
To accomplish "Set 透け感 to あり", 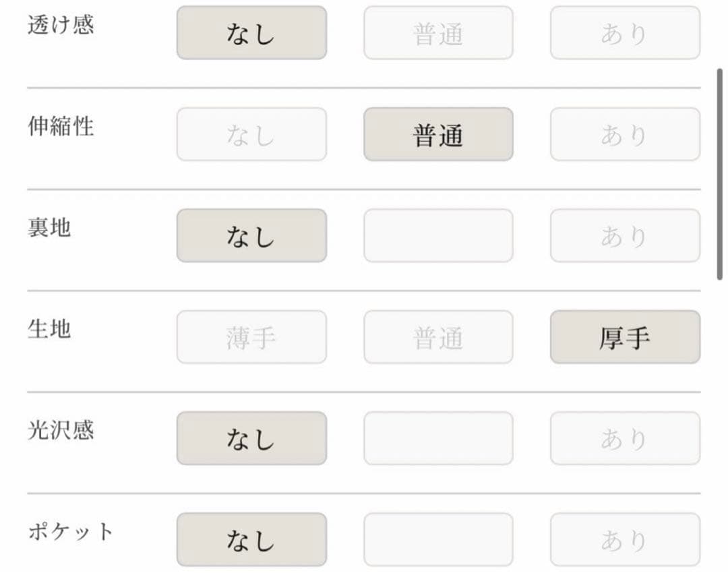I will (x=625, y=33).
